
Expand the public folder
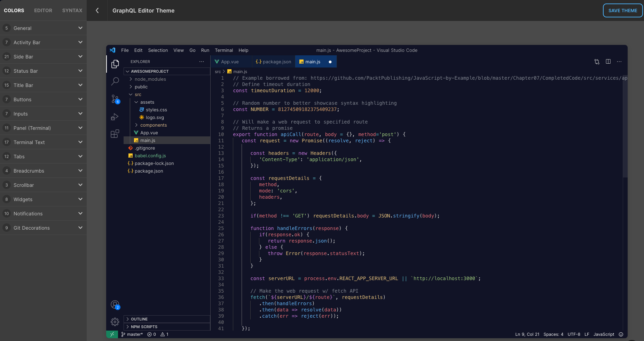point(167,87)
